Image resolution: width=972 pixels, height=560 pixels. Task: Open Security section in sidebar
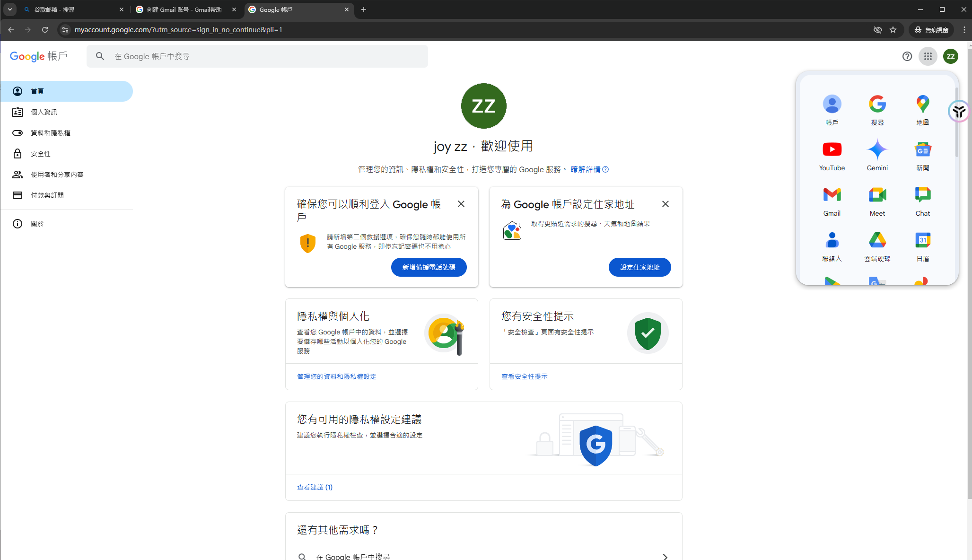click(x=66, y=154)
